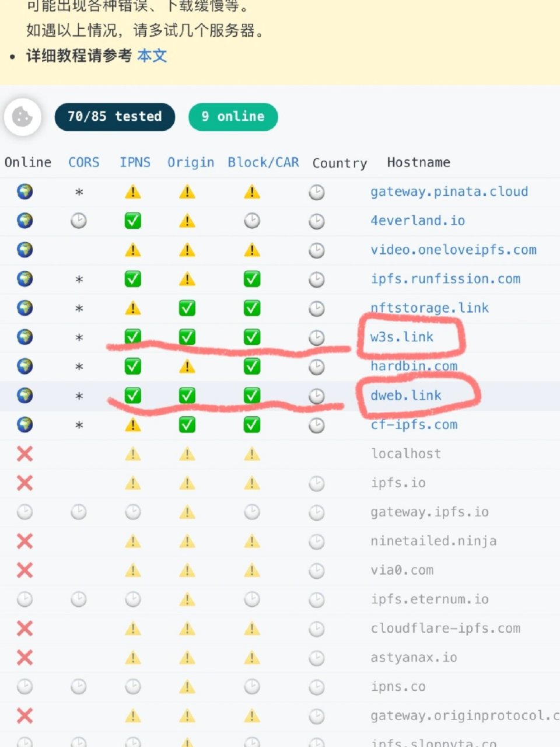Open the w3s.link gateway
560x747 pixels.
point(402,337)
